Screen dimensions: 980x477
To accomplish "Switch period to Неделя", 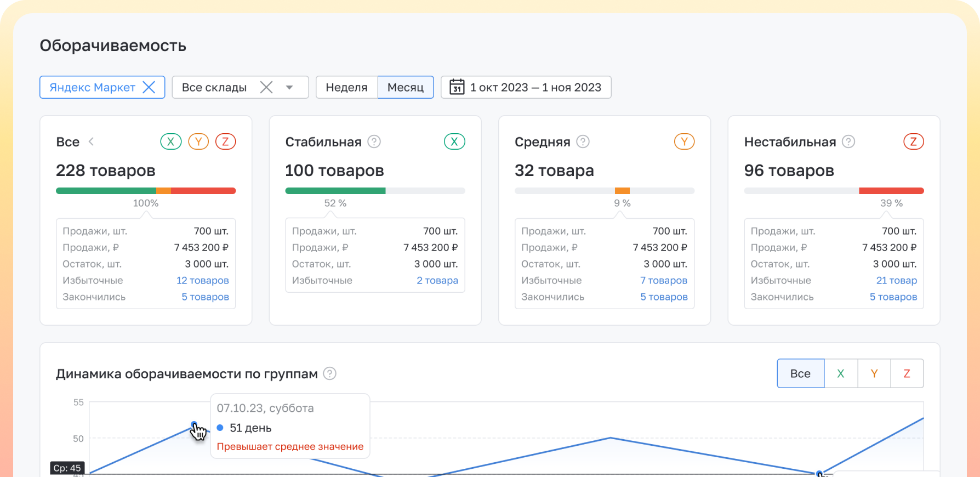I will [346, 87].
